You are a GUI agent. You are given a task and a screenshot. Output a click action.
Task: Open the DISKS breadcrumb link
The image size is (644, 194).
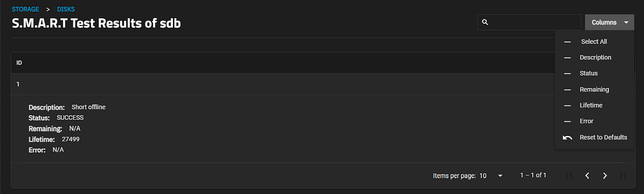pos(66,9)
